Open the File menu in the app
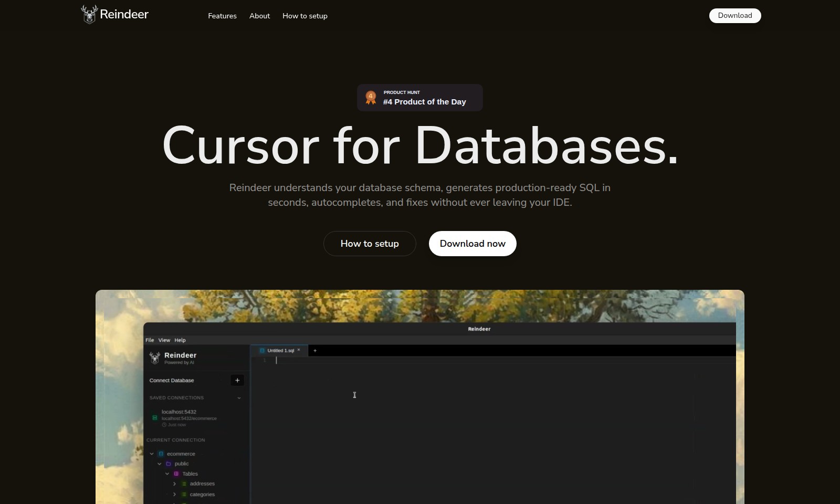 click(x=150, y=340)
